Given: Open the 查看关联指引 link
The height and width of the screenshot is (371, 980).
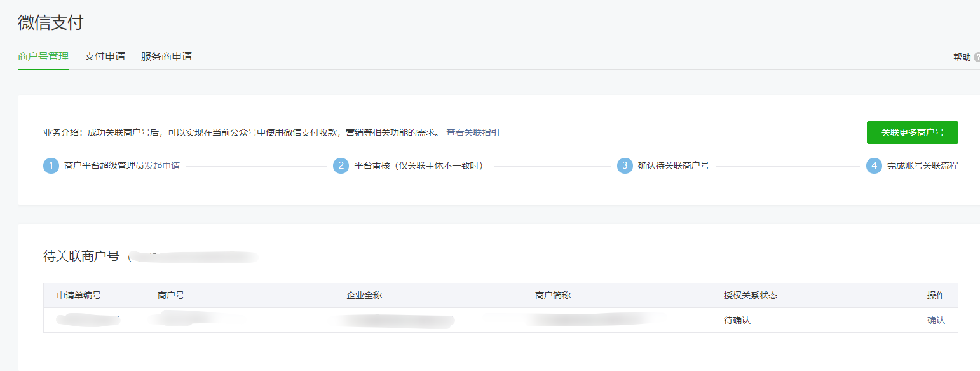Looking at the screenshot, I should coord(473,132).
